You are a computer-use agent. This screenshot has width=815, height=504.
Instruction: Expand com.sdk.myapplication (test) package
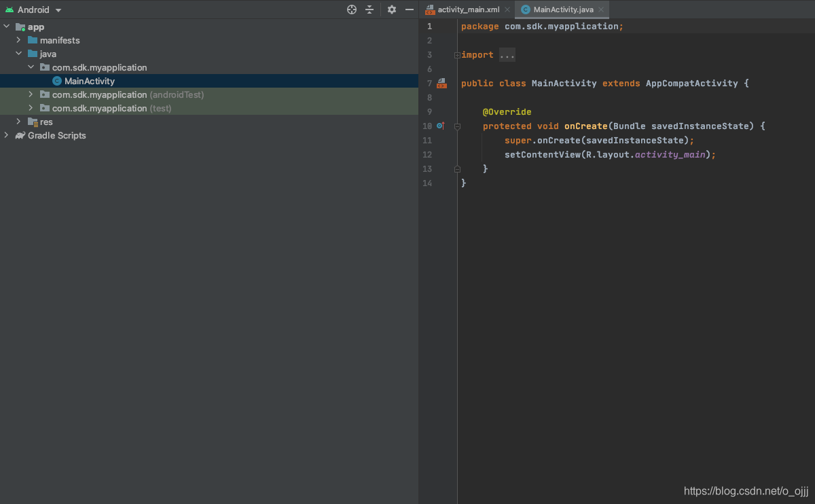coord(31,108)
